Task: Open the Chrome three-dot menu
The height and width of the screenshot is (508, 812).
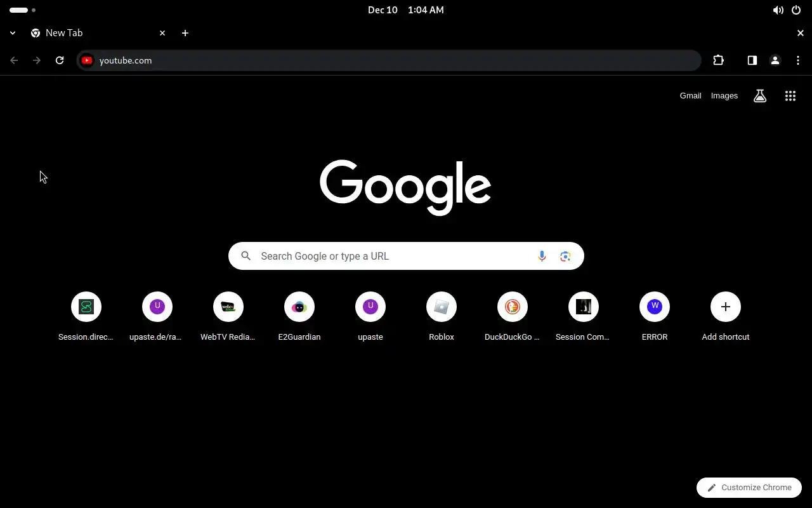Action: [x=797, y=60]
